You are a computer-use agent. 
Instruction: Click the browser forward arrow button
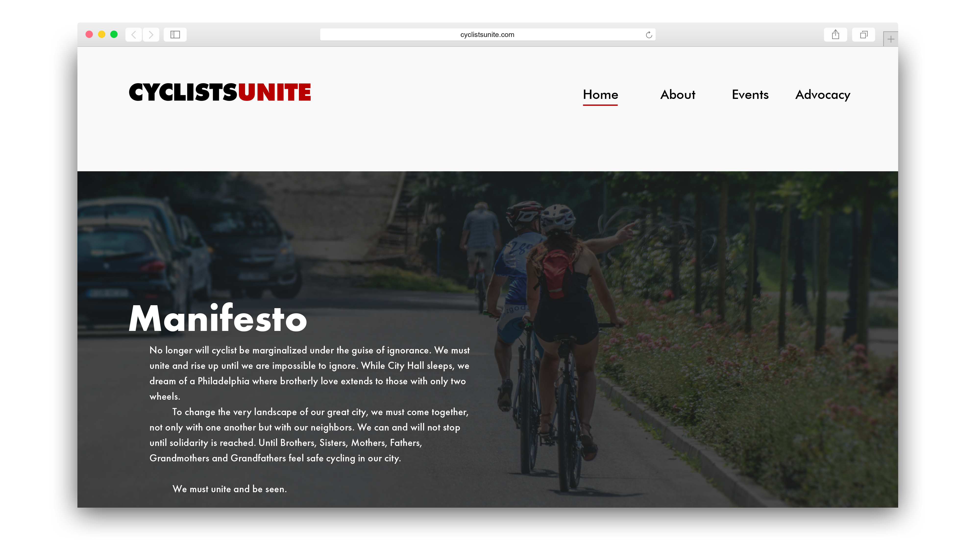[x=151, y=35]
